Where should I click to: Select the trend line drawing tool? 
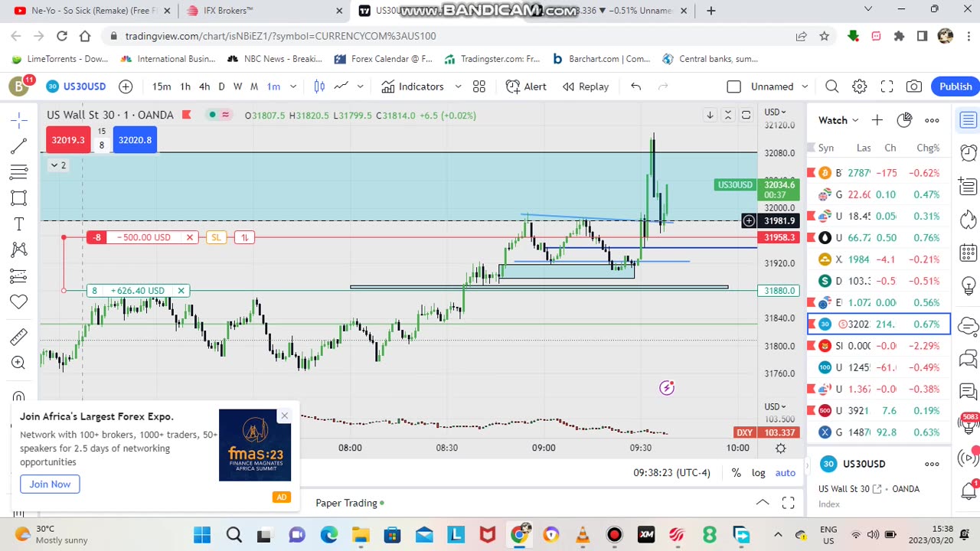(x=19, y=145)
